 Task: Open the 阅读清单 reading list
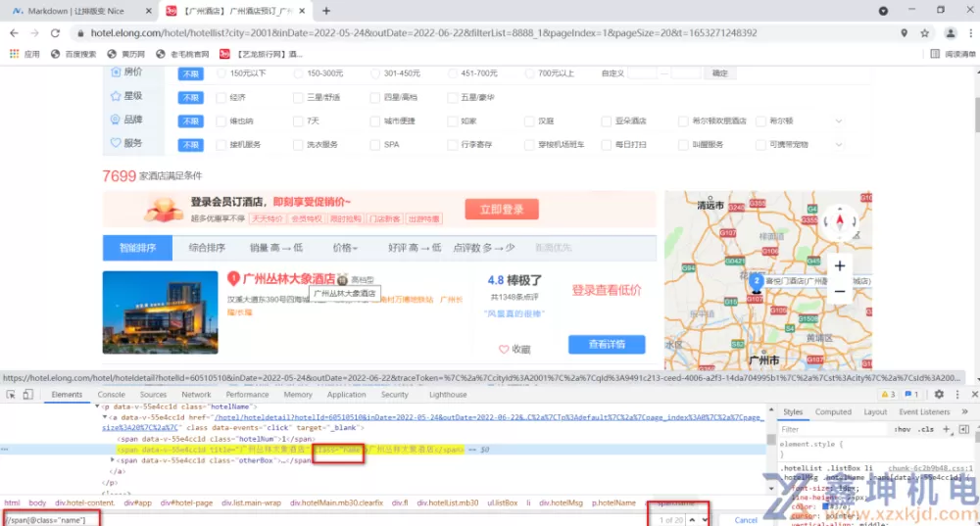954,54
